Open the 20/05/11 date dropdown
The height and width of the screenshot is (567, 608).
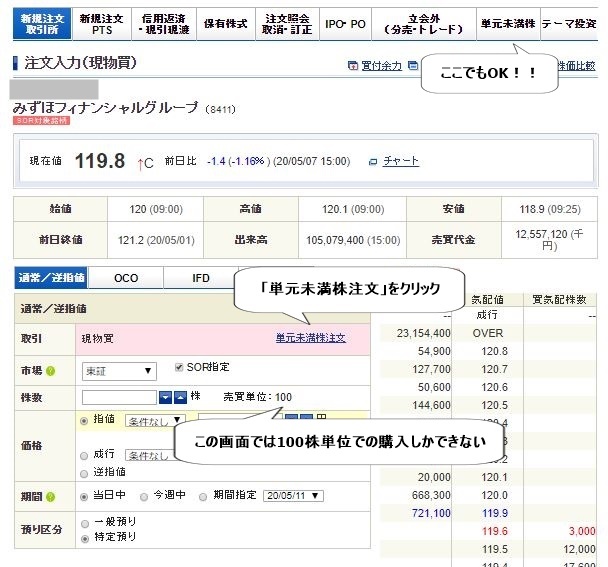293,496
